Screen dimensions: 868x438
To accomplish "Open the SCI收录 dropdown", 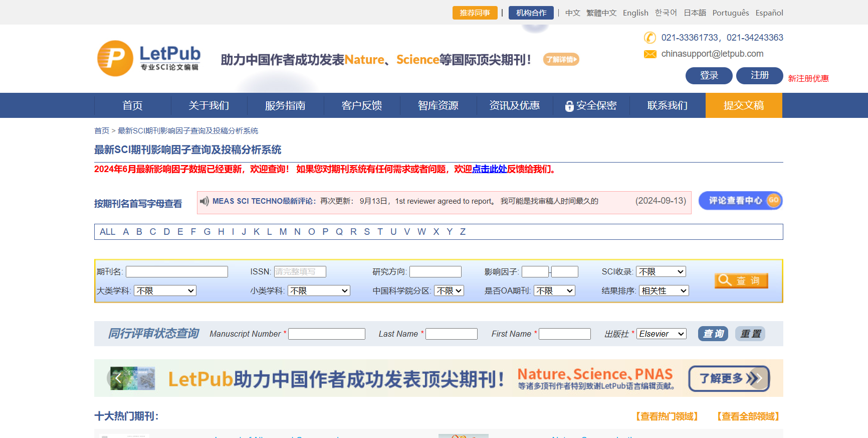I will (x=661, y=271).
